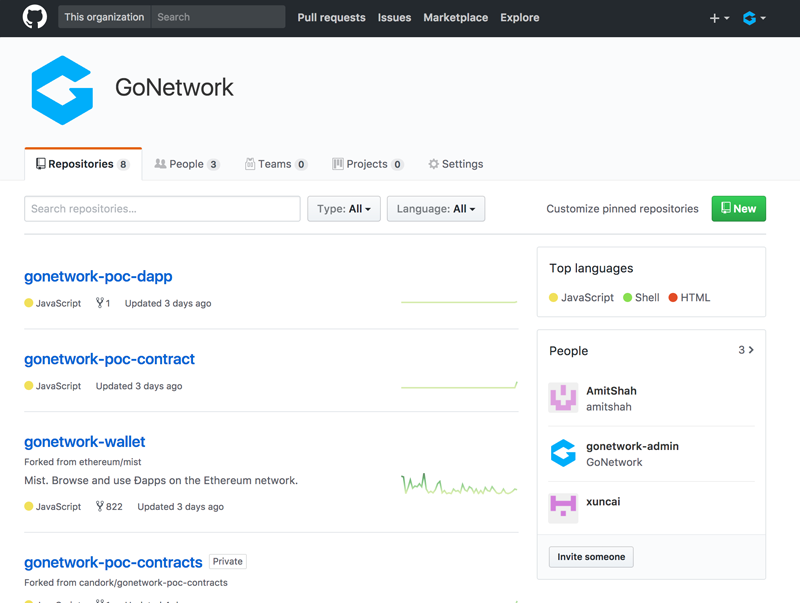This screenshot has width=800, height=603.
Task: Filter by Shell in Top languages
Action: (x=641, y=297)
